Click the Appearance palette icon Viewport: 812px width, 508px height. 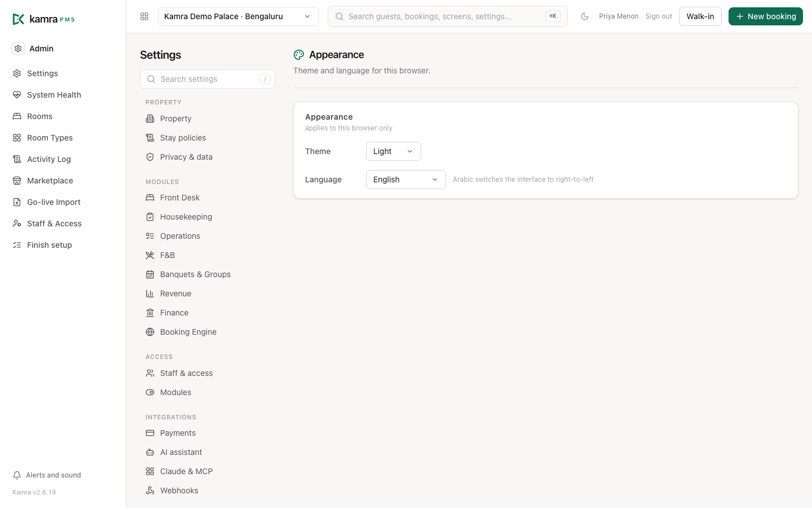click(x=299, y=55)
